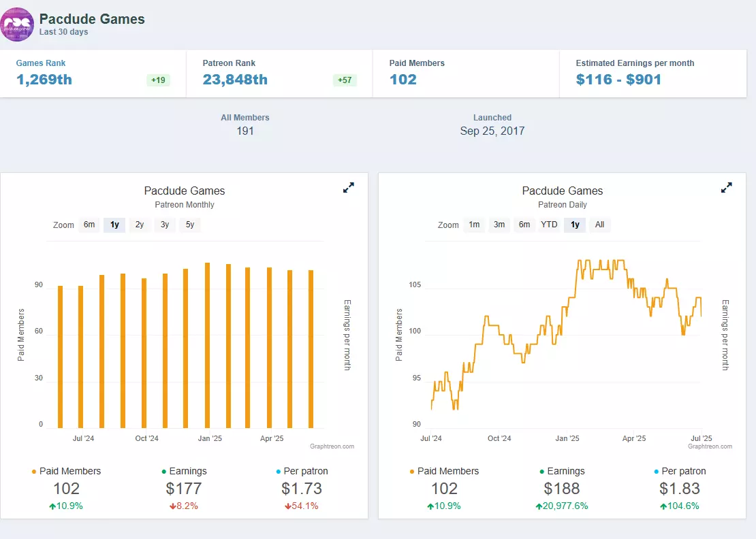Click the Oct '24 bar in Monthly chart
This screenshot has width=756, height=539.
pyautogui.click(x=144, y=353)
